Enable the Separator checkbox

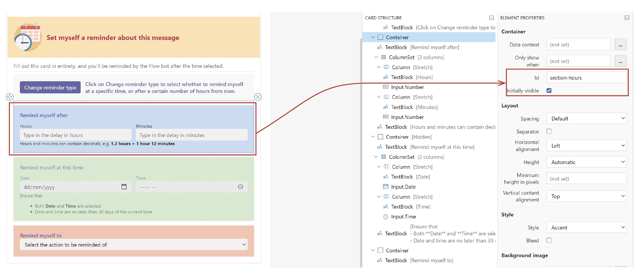(549, 131)
